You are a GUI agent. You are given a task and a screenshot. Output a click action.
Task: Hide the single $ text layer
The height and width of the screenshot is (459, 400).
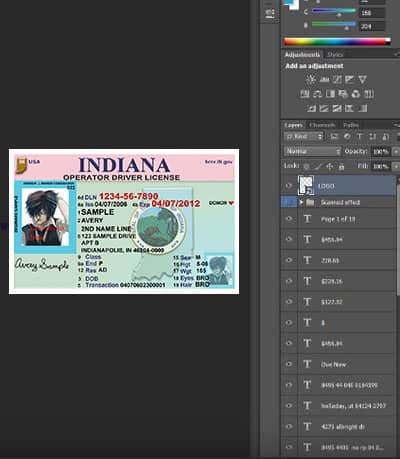click(x=289, y=322)
